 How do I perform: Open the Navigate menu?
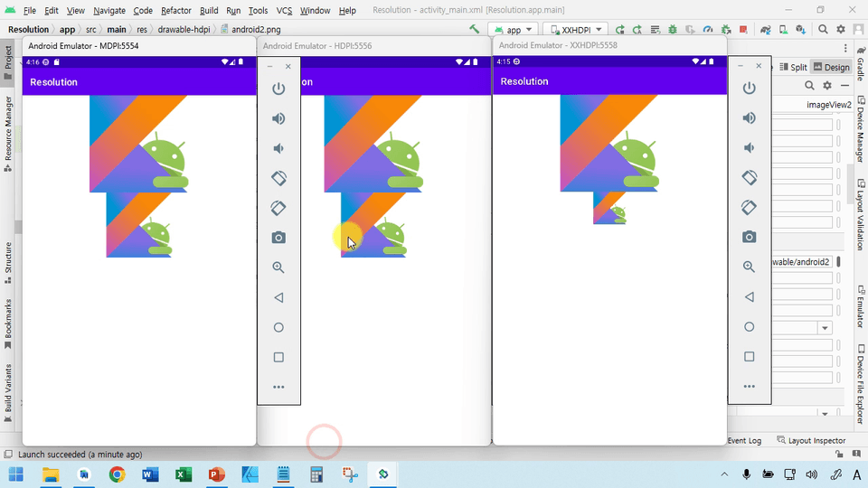[109, 11]
